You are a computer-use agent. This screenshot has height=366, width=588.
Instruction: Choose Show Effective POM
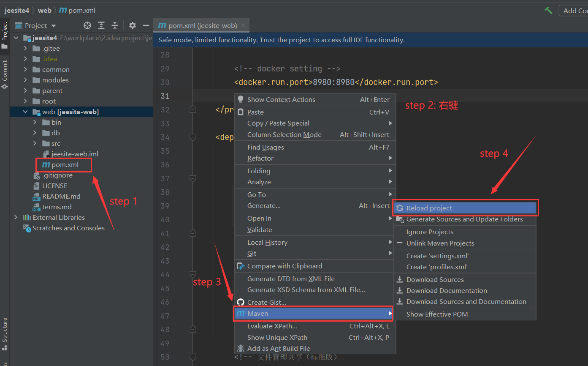tap(465, 314)
